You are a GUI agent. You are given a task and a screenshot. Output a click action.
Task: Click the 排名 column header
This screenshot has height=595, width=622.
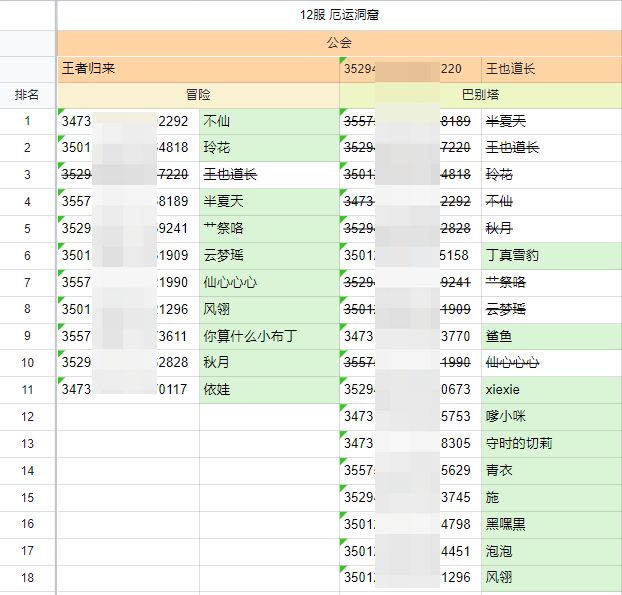[27, 95]
